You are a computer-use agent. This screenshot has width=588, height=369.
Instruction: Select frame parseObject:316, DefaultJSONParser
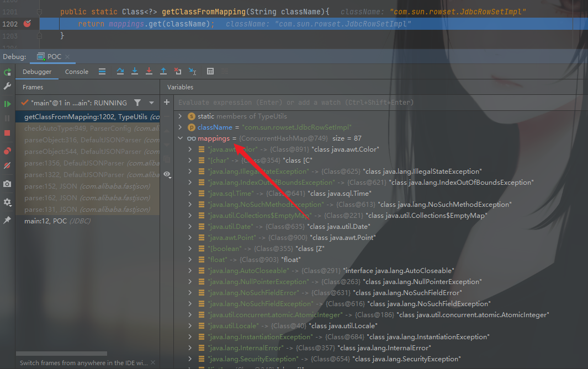coord(88,140)
